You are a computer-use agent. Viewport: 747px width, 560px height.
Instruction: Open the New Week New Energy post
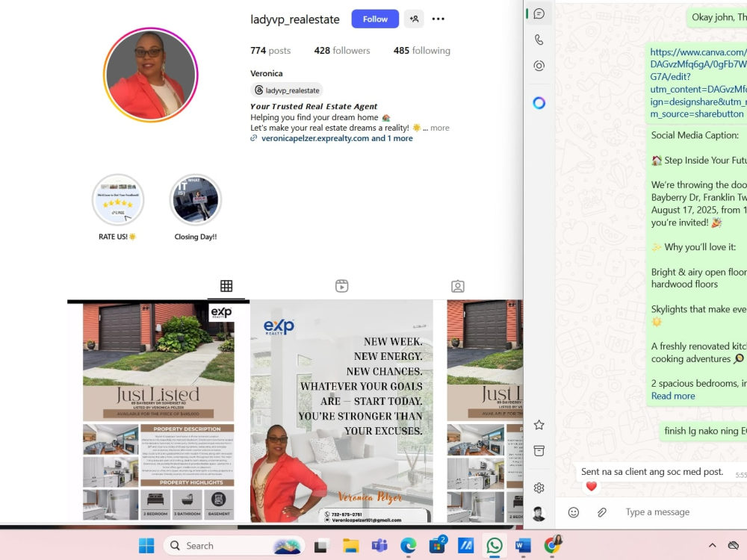pos(341,412)
